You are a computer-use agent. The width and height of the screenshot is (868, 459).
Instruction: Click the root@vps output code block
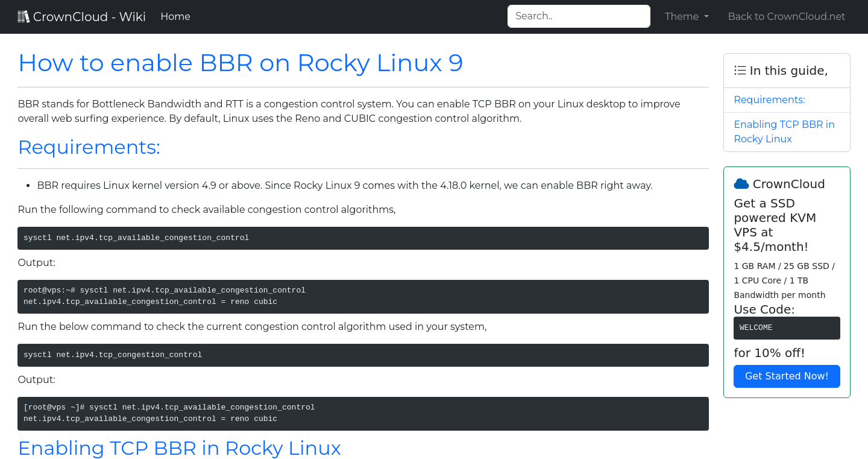click(x=362, y=296)
